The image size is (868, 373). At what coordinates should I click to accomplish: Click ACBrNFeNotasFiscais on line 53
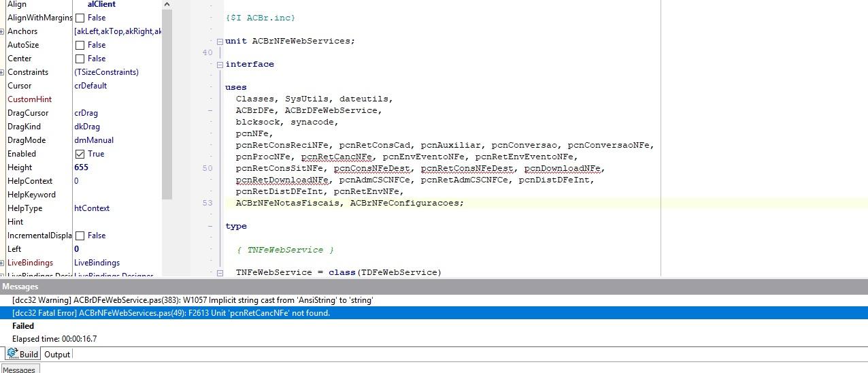point(288,203)
